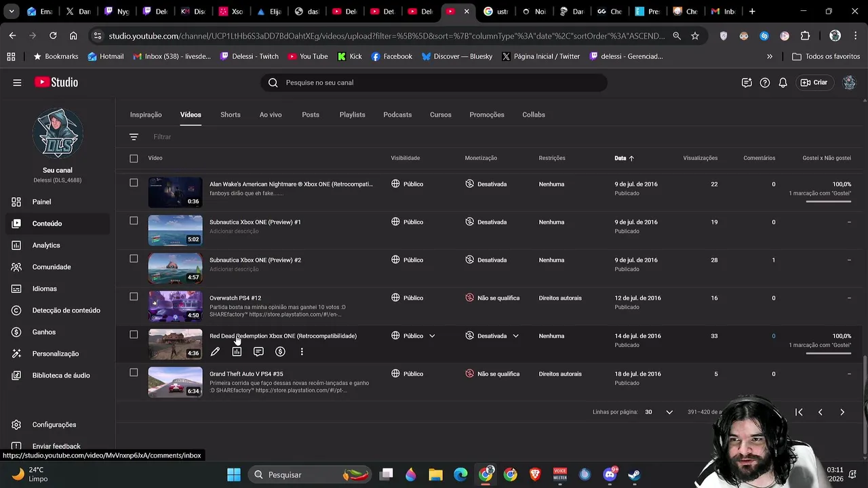Switch to the Collabs tab
868x488 pixels.
click(534, 115)
